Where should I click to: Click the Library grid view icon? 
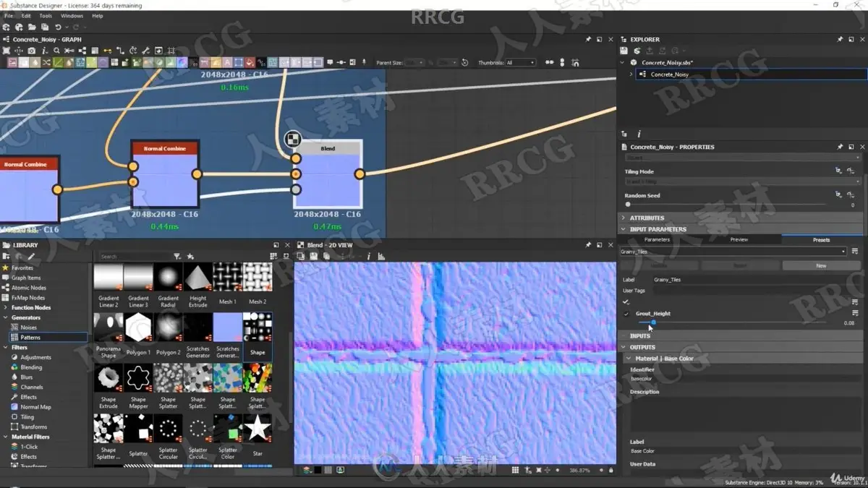point(273,256)
